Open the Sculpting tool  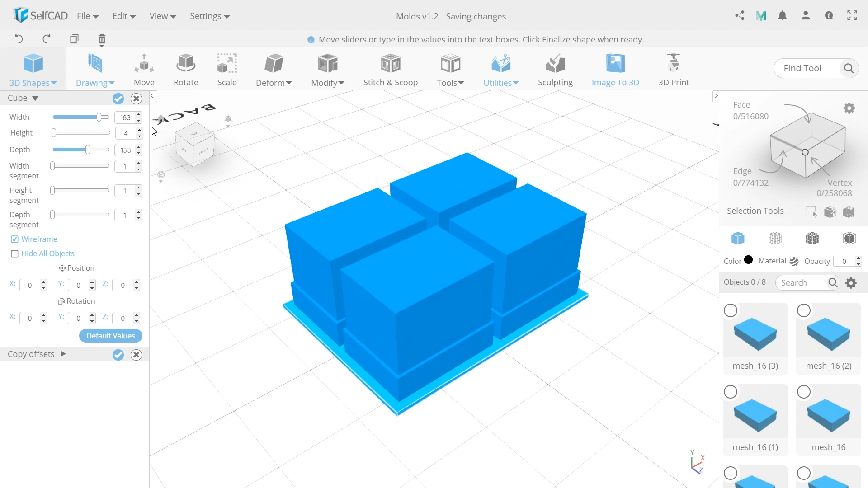[555, 70]
